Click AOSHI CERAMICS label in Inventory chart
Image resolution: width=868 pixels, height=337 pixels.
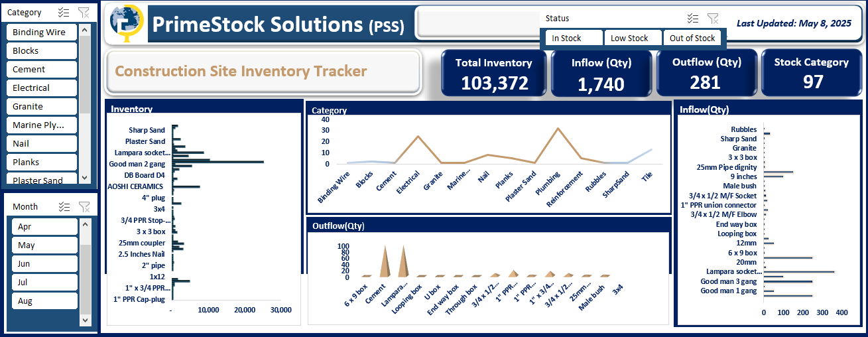pyautogui.click(x=136, y=186)
